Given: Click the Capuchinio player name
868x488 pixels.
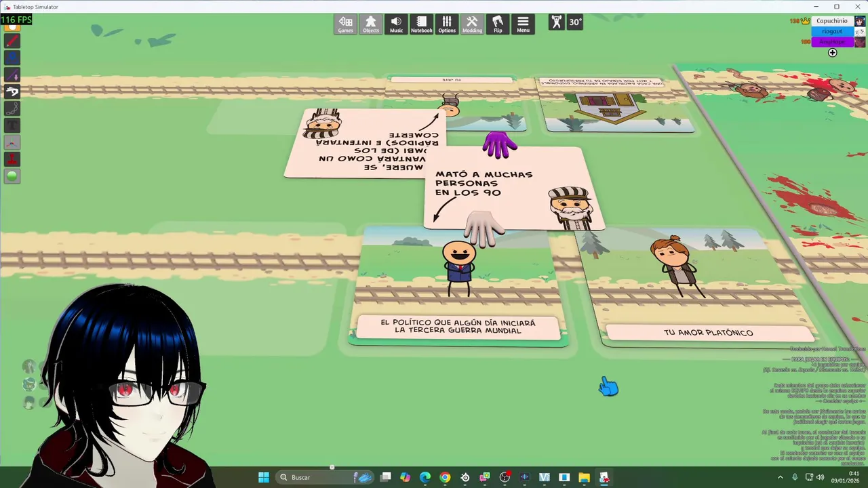Looking at the screenshot, I should coord(832,21).
